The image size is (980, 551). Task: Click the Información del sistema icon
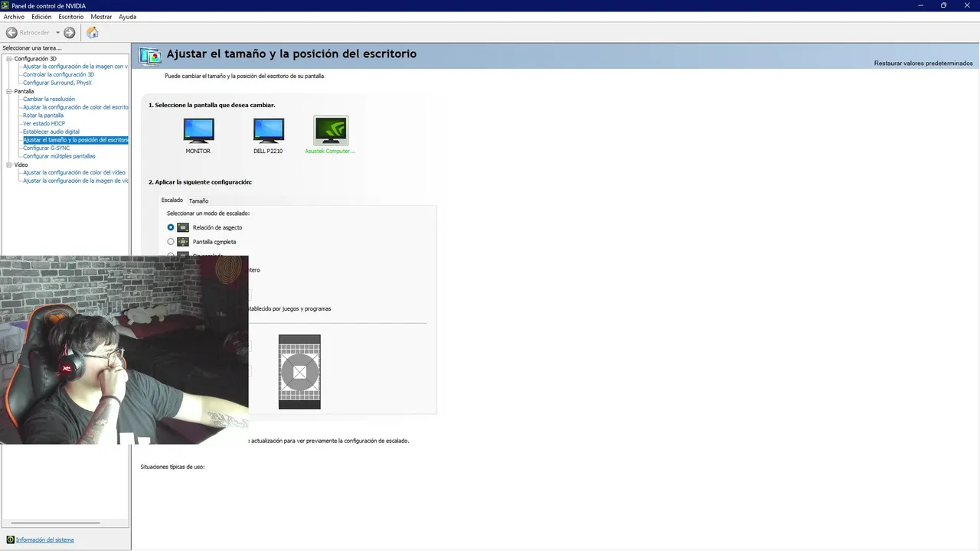pos(10,540)
